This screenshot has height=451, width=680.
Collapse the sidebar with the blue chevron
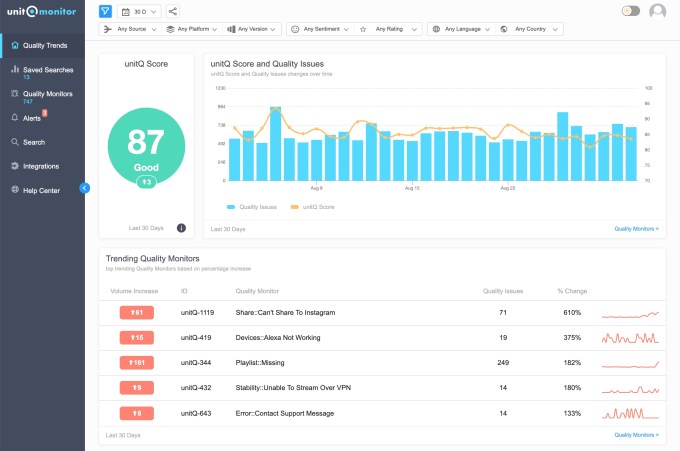coord(85,187)
